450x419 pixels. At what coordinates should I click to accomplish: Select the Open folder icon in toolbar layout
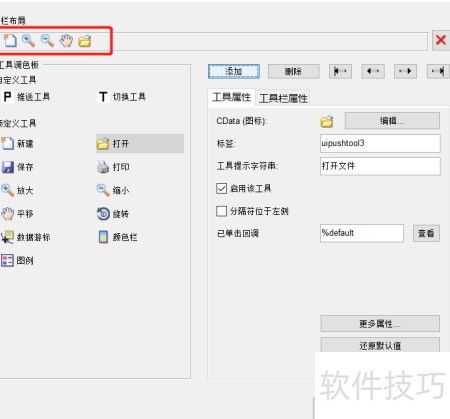[x=85, y=41]
